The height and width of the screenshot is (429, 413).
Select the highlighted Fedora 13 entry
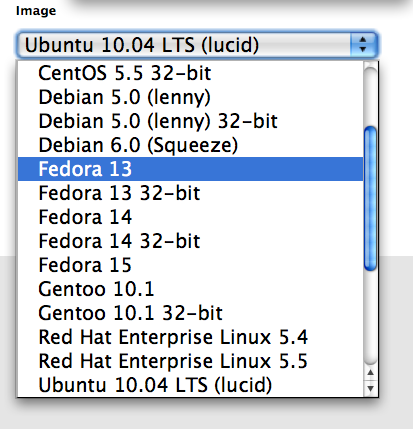(190, 169)
